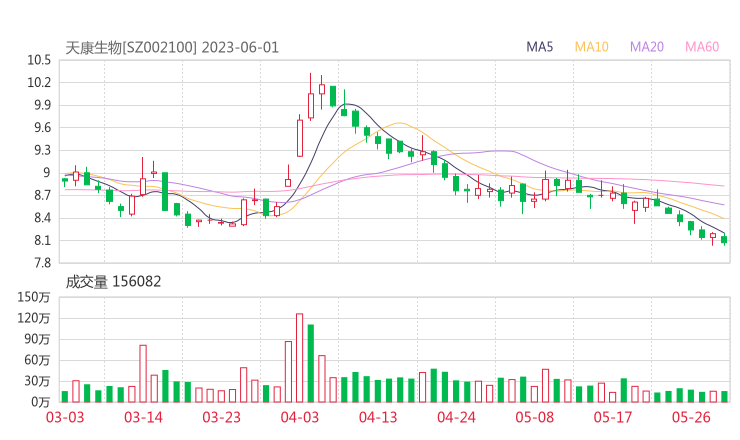Select the 05-08 date label

coord(534,417)
